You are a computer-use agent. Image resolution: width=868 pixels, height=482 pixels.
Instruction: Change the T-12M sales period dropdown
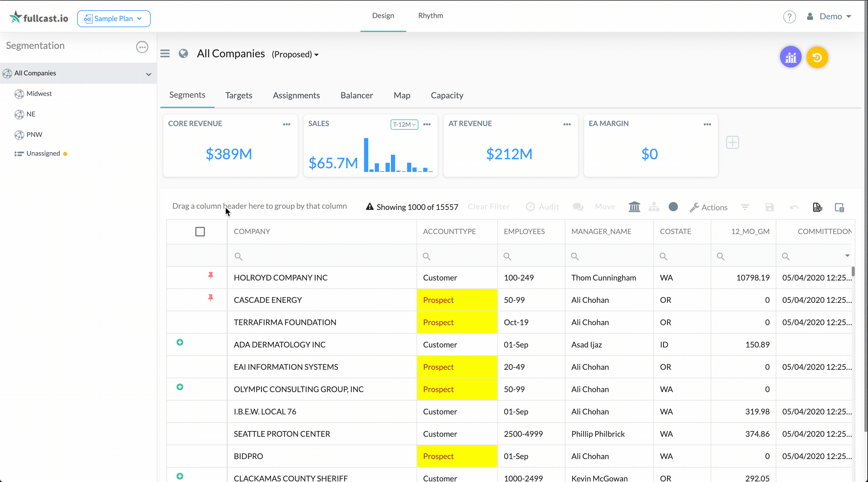(x=404, y=125)
